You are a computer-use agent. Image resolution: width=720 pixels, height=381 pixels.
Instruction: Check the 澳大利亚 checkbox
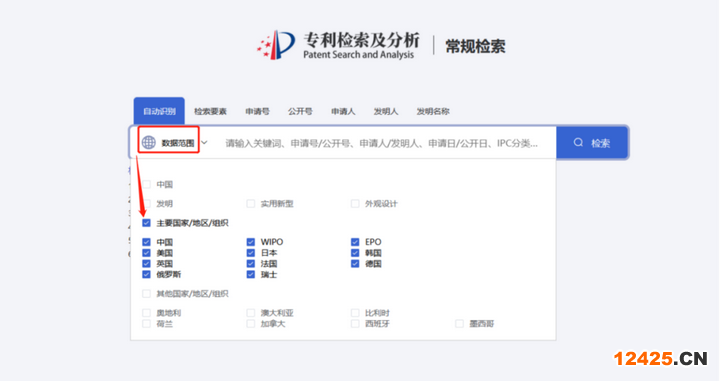(251, 313)
